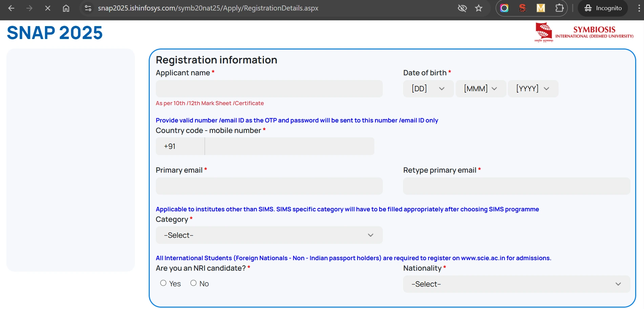Open the yellow M extension icon

point(541,8)
